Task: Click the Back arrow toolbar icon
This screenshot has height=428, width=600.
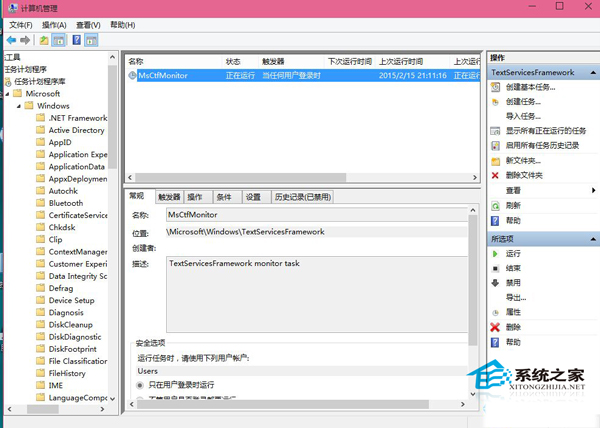Action: (x=11, y=40)
